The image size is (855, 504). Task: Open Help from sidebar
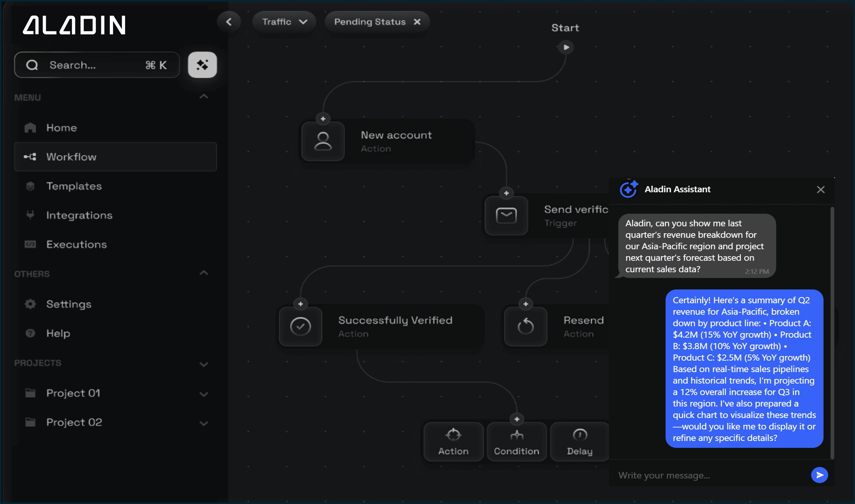(115, 333)
